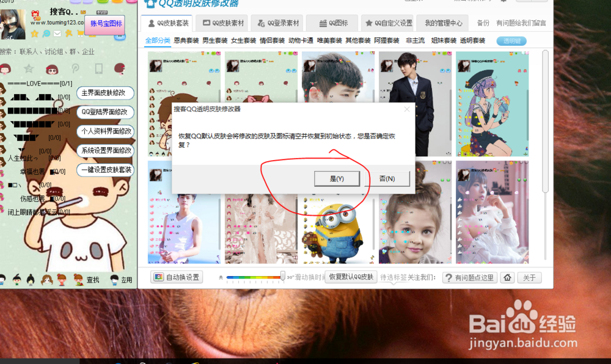Image resolution: width=611 pixels, height=364 pixels.
Task: Select the VIP badge beside nickname
Action: 102,12
